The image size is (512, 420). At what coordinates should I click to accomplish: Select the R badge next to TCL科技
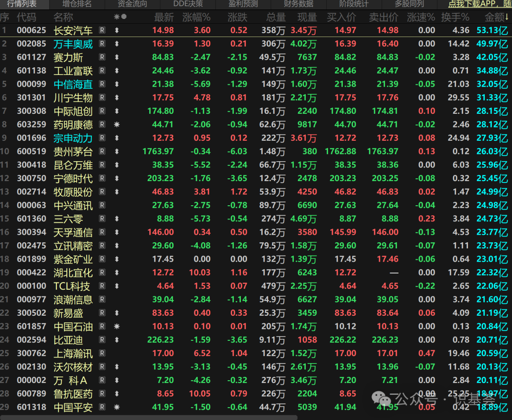[x=102, y=286]
